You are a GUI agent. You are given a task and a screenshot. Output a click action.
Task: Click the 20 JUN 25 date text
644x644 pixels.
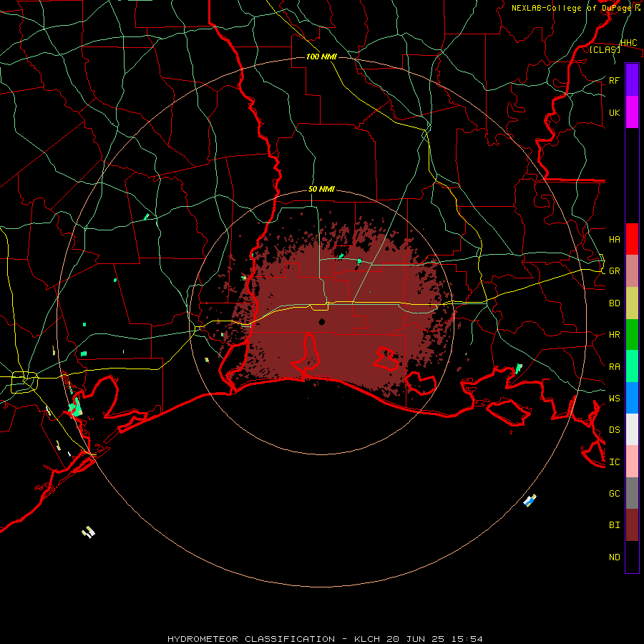415,639
